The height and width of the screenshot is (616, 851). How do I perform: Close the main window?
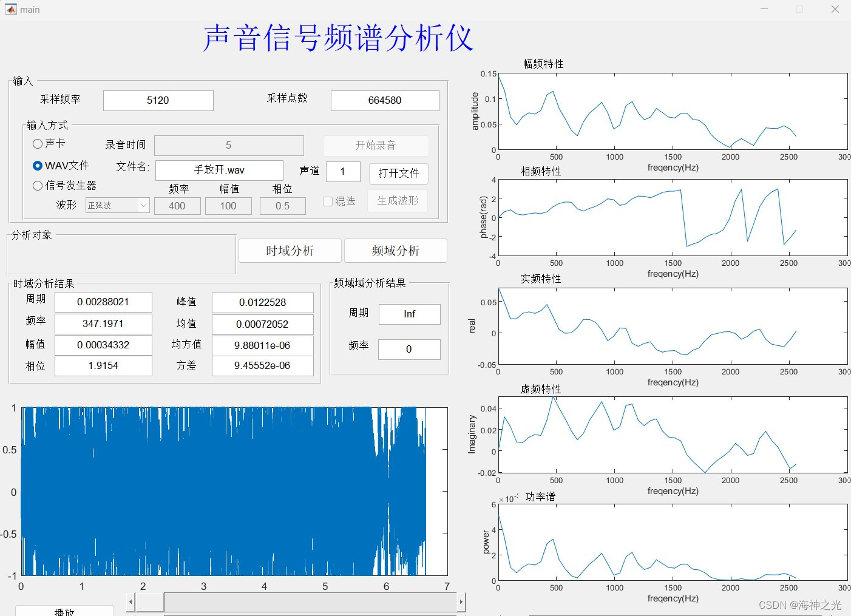point(835,9)
